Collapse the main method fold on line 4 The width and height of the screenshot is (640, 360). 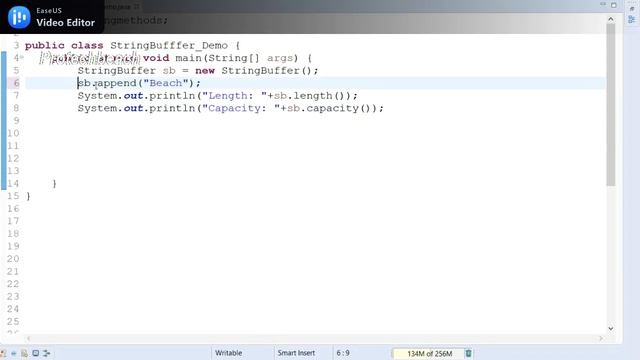coord(22,58)
